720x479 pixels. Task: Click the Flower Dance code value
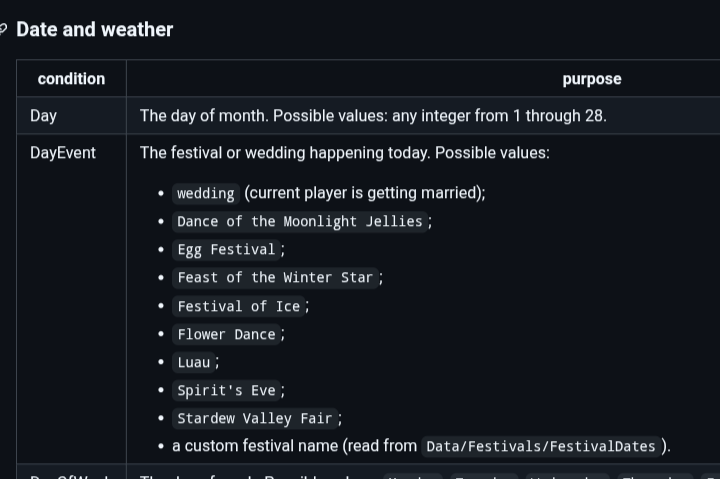tap(225, 334)
